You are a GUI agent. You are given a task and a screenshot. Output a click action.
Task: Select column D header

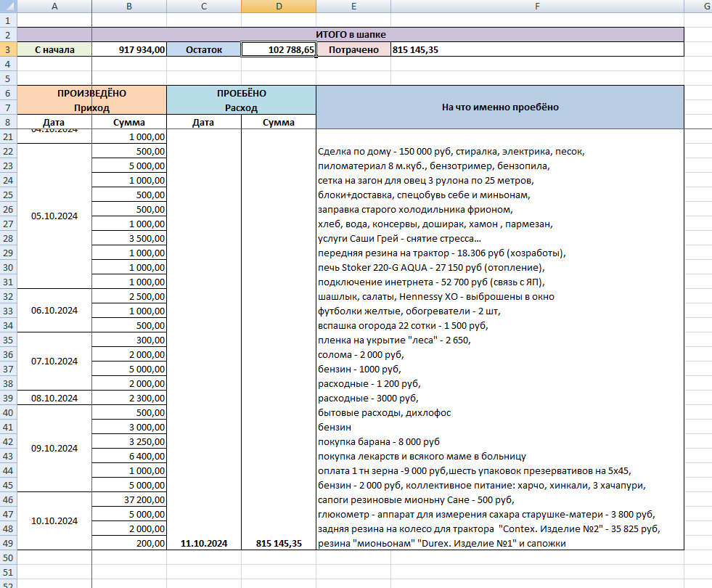point(279,7)
